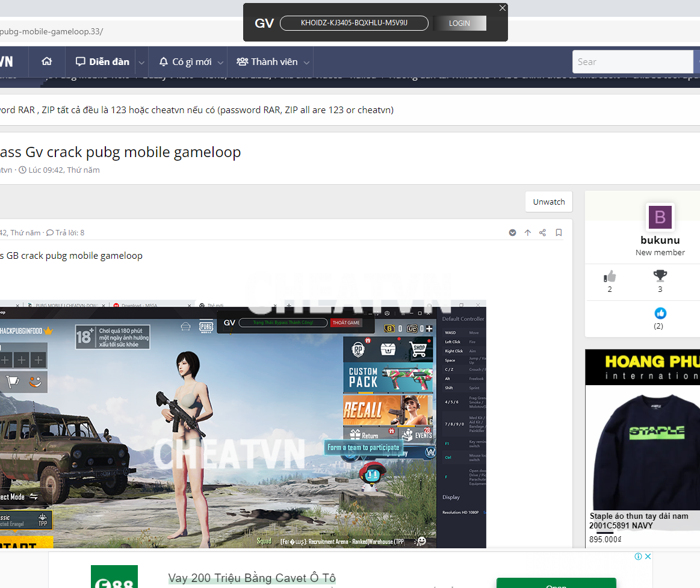This screenshot has width=700, height=588.
Task: Click the forum search input field
Action: click(x=632, y=61)
